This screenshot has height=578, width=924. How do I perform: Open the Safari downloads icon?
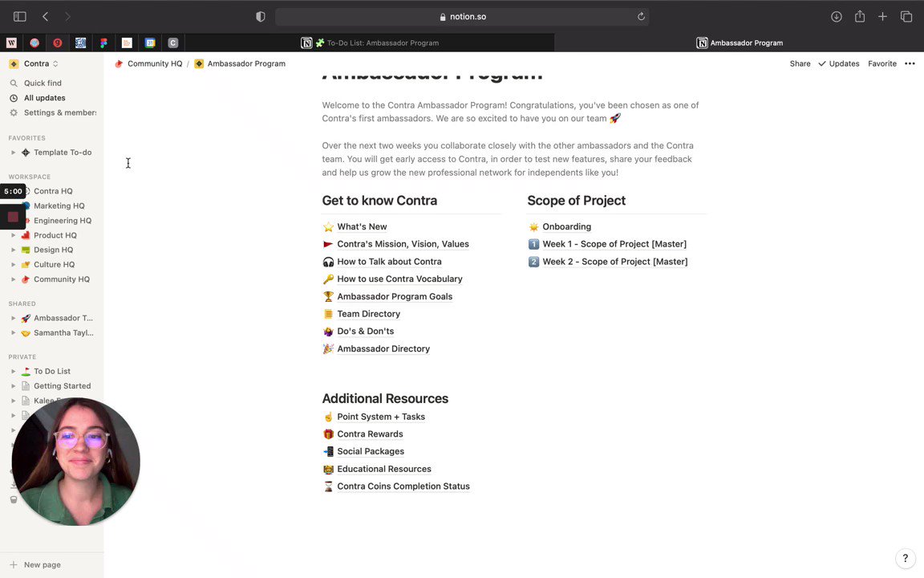[x=837, y=17]
